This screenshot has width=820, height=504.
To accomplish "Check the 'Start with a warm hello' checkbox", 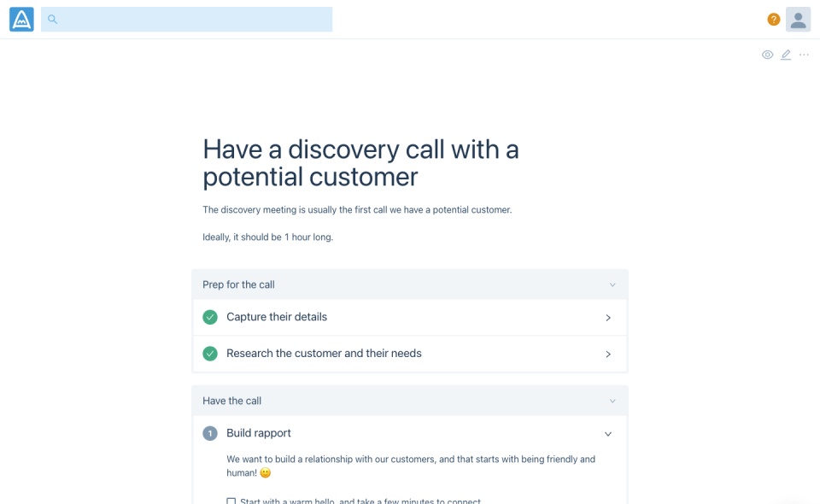I will coord(231,501).
